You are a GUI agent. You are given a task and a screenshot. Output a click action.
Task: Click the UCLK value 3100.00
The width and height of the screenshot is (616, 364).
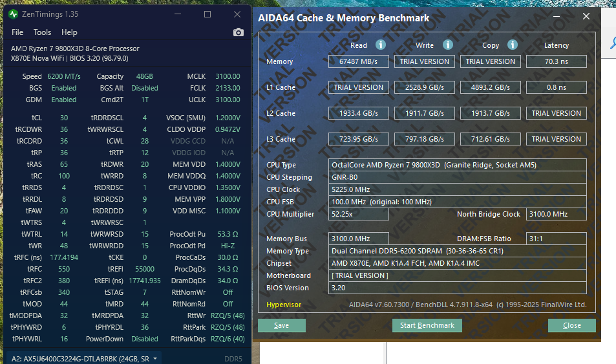tap(228, 100)
